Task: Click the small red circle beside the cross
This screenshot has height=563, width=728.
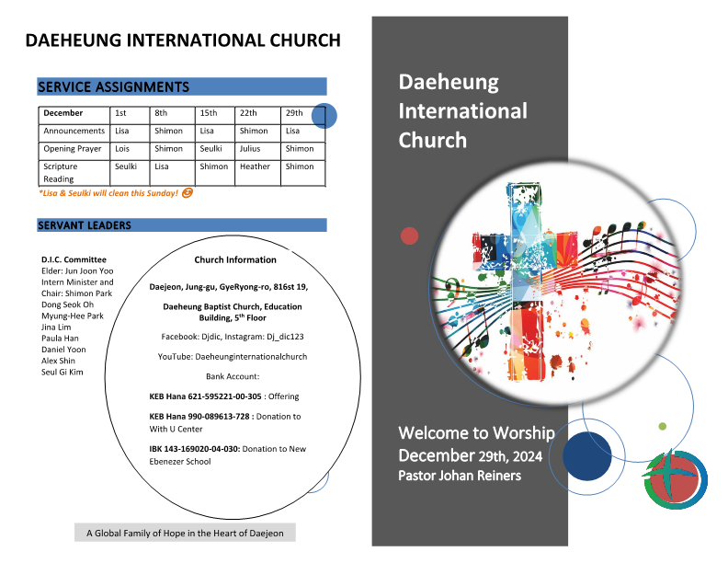Action: (x=409, y=236)
